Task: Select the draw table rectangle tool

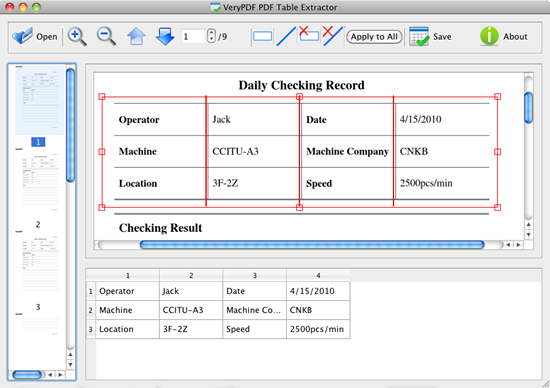Action: tap(262, 36)
